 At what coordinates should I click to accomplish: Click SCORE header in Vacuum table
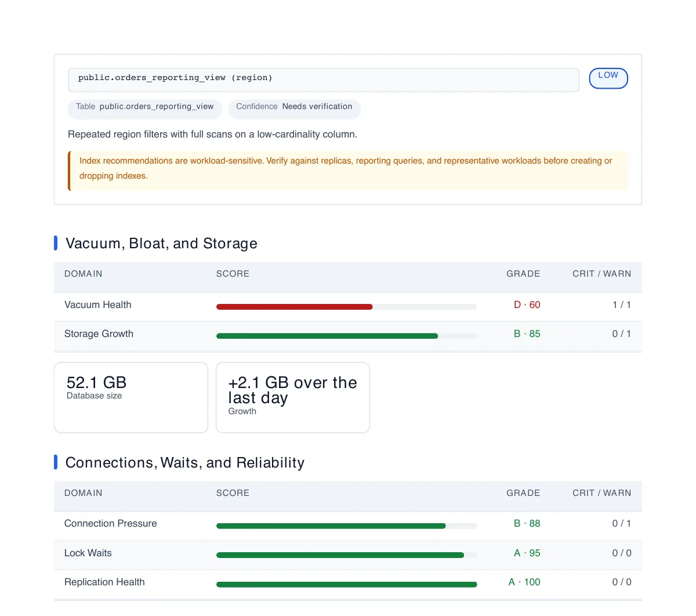click(x=233, y=274)
